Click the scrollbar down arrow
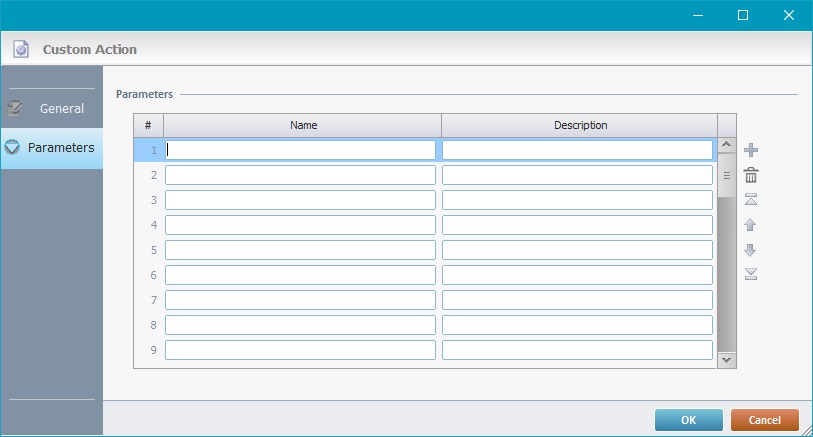Screen dimensions: 813x437 (x=727, y=359)
